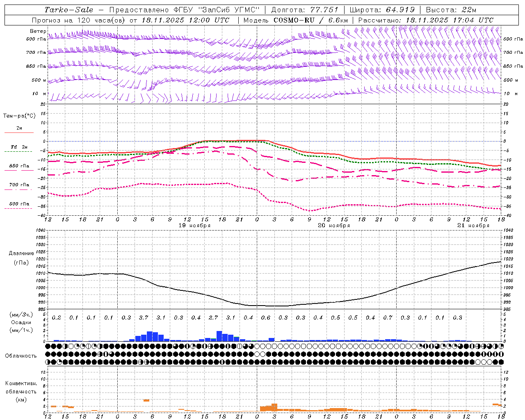Click the forecast length text Прогноз на 120 часа(ов)
525x420 pixels.
point(79,20)
